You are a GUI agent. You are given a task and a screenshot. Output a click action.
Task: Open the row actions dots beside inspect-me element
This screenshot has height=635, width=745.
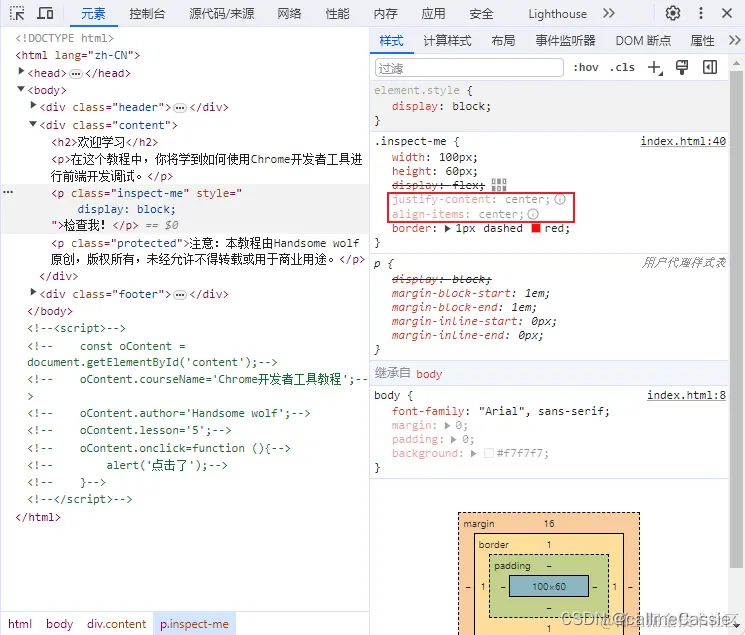tap(8, 192)
